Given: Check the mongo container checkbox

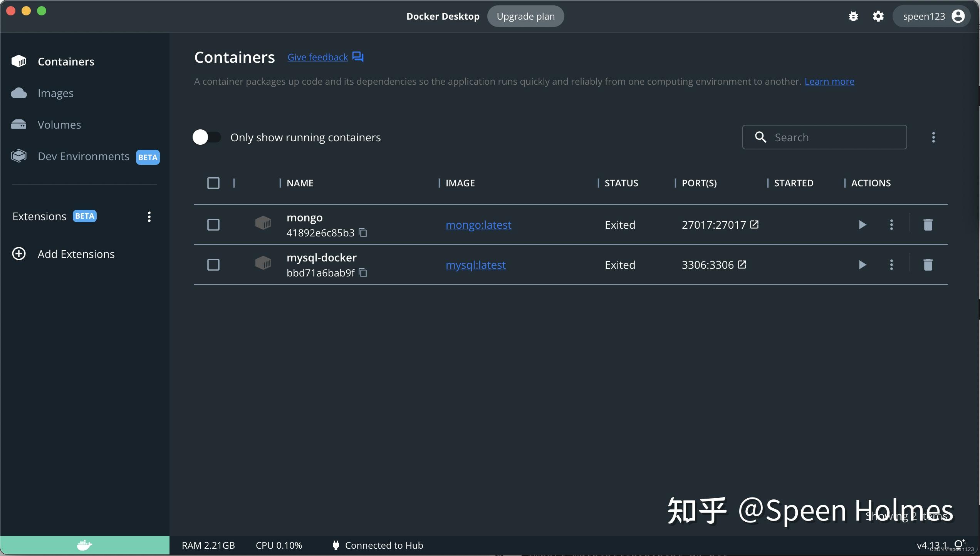Looking at the screenshot, I should 213,224.
